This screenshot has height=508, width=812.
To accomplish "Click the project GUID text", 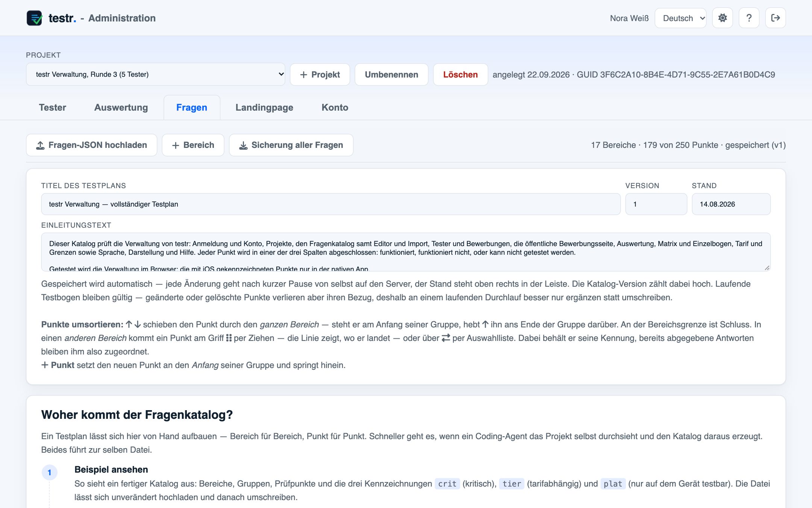I will [x=676, y=75].
